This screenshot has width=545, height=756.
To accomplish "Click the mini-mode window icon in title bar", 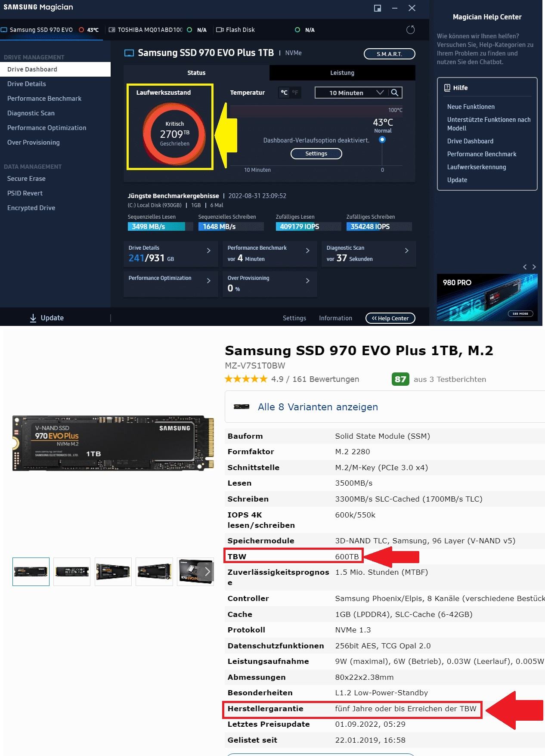I will [378, 8].
